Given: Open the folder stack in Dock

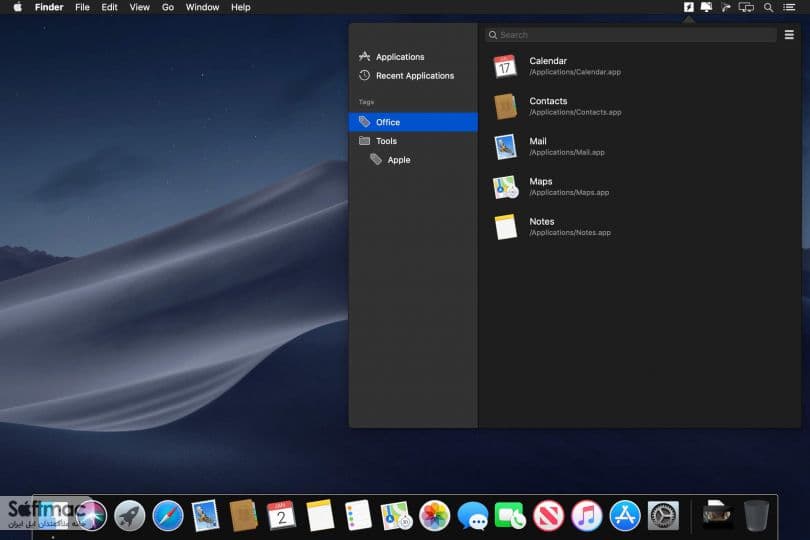Looking at the screenshot, I should (717, 515).
